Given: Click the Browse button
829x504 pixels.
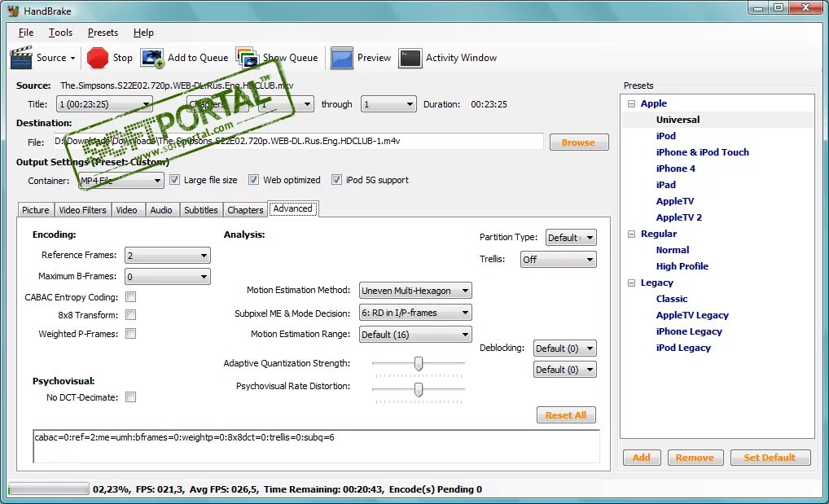Looking at the screenshot, I should coord(579,142).
